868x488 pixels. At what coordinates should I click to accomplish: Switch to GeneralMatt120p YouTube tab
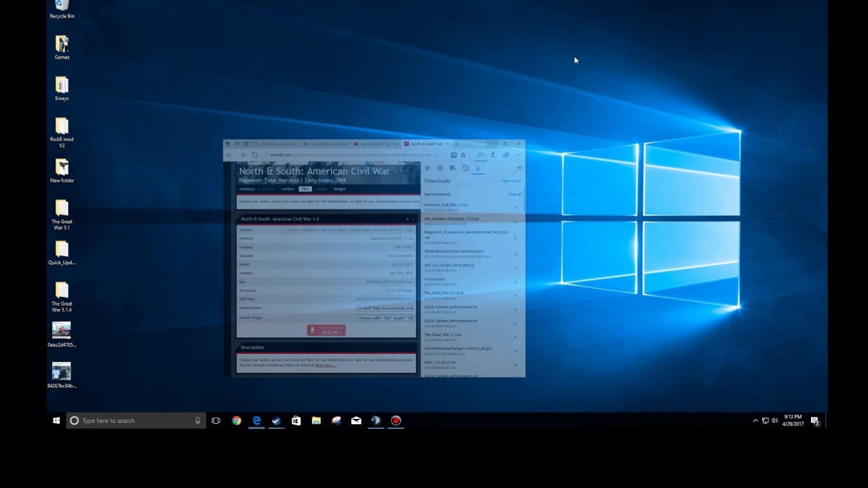click(377, 144)
